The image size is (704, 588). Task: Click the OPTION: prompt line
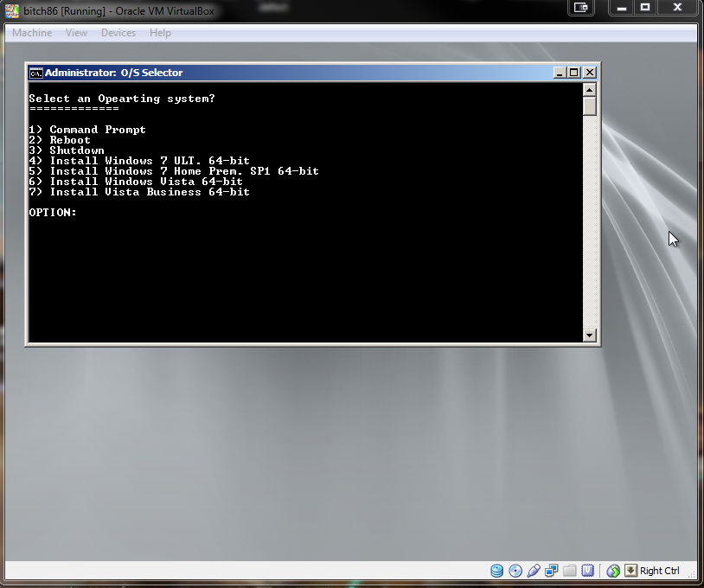53,213
